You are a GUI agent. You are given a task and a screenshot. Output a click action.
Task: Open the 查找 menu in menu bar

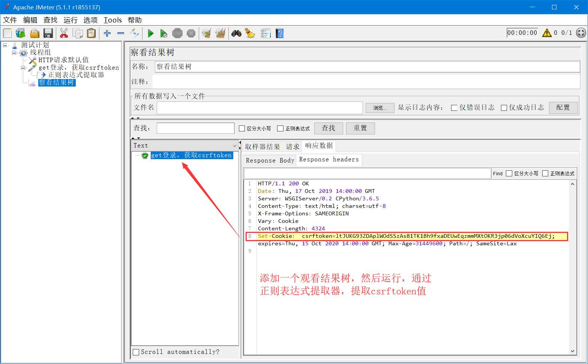click(x=51, y=20)
